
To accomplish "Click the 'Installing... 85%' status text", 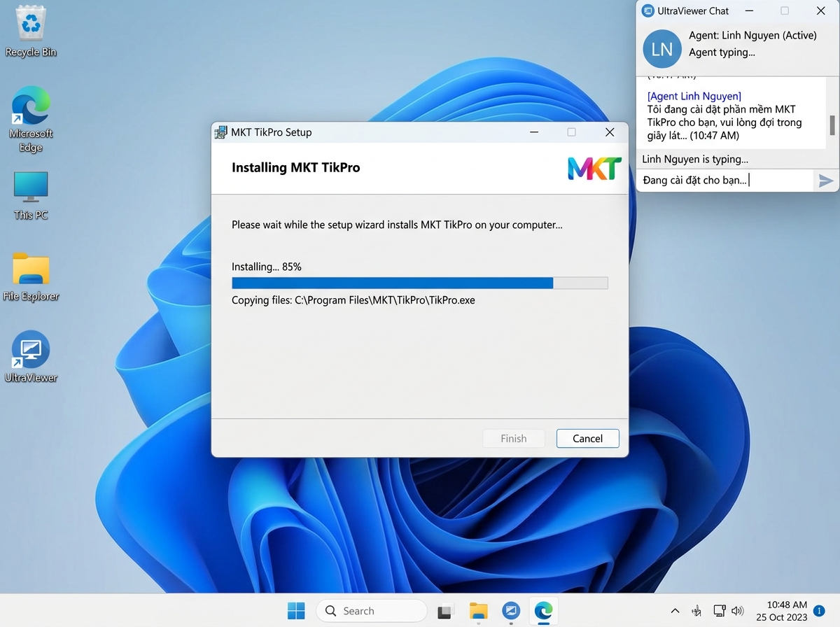I will [267, 267].
